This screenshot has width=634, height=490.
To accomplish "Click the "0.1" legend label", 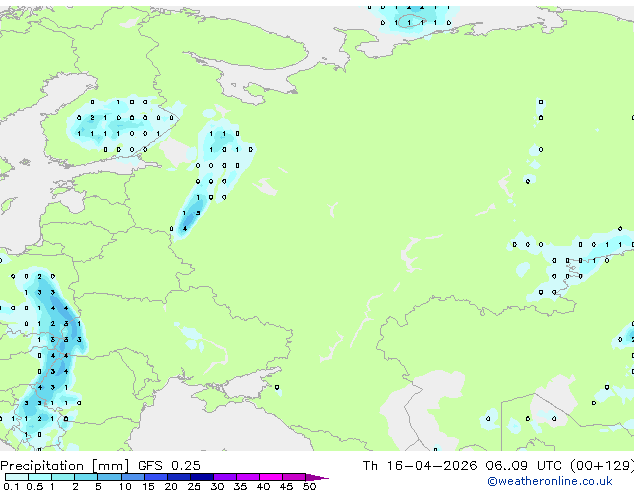I will [11, 486].
